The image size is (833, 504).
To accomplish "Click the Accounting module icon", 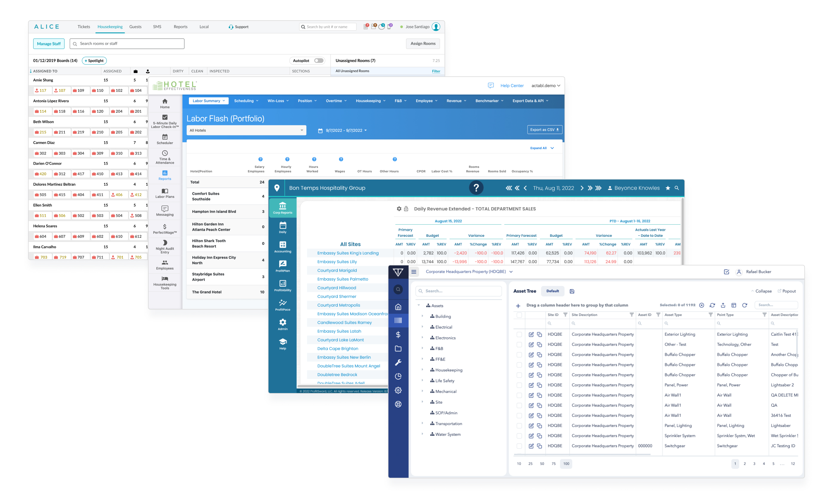I will tap(283, 246).
